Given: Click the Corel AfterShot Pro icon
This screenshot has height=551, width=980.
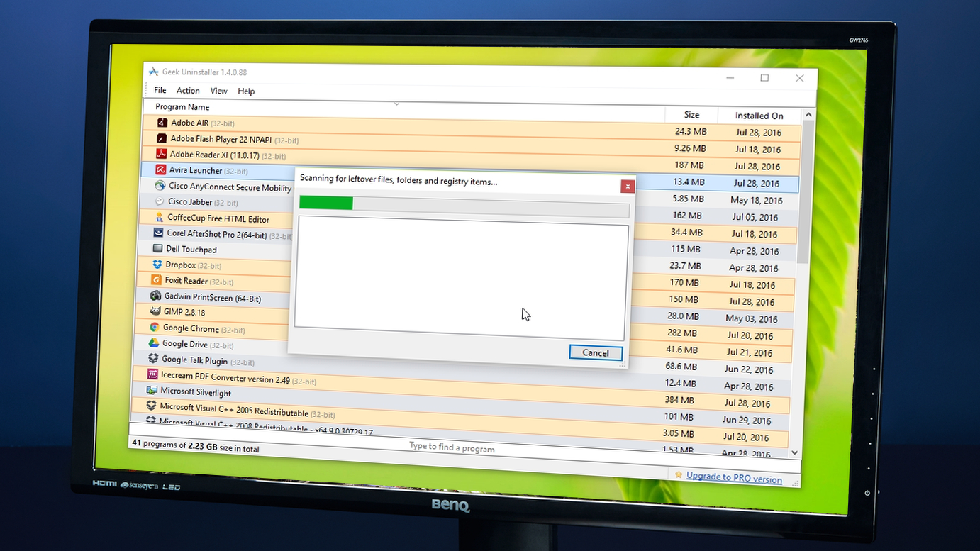Looking at the screenshot, I should coord(158,233).
